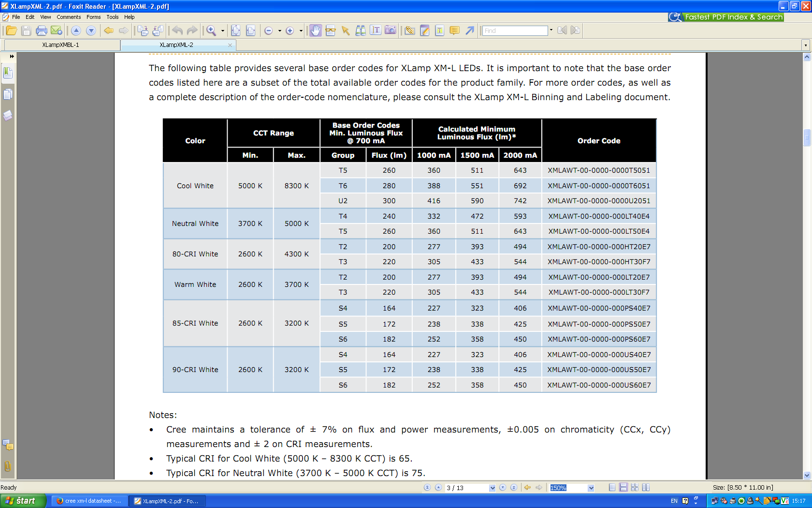Image resolution: width=812 pixels, height=508 pixels.
Task: Open the View menu
Action: (x=45, y=17)
